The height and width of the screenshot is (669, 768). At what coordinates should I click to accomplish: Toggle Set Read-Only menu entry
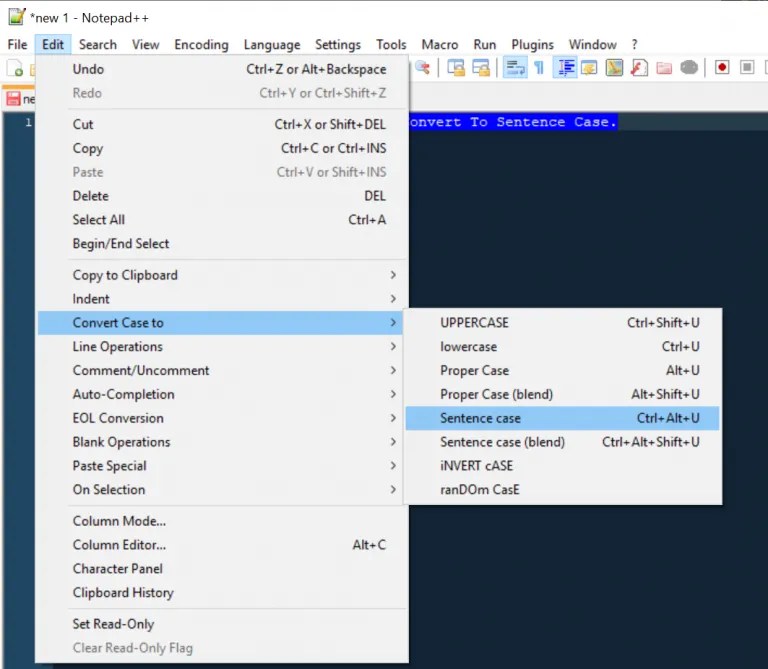point(222,624)
